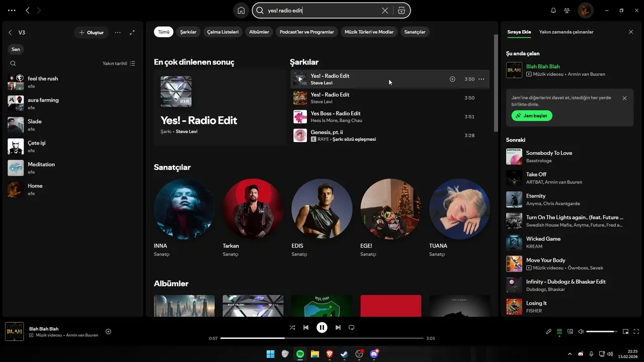Toggle shuffle playback
The image size is (644, 362).
click(292, 327)
